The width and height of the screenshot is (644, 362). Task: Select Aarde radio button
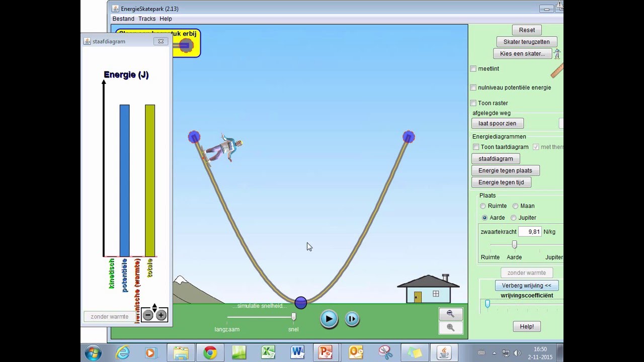485,218
